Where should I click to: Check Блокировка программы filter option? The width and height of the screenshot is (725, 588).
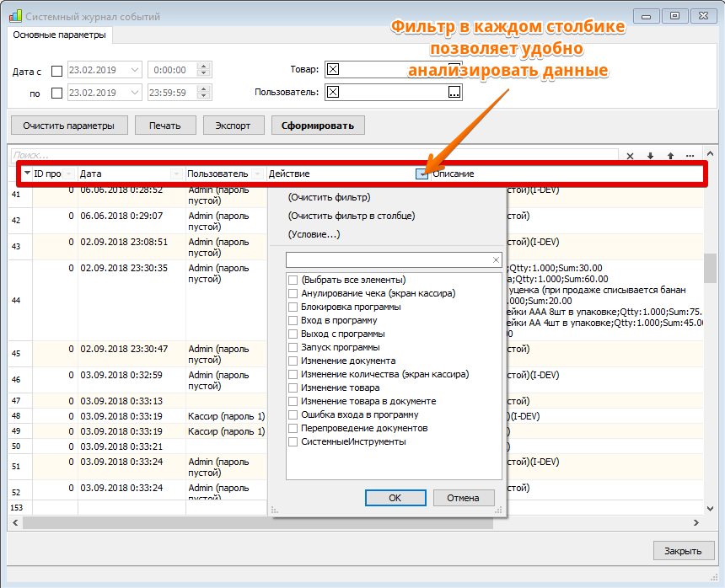(293, 307)
